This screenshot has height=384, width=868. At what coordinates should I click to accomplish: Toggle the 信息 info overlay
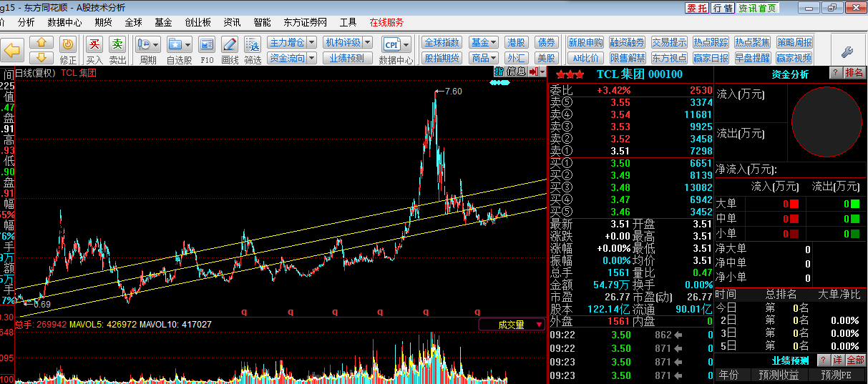coord(516,72)
